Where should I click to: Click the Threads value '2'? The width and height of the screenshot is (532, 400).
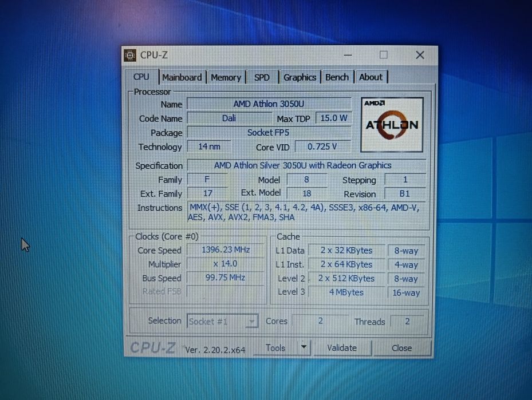click(x=407, y=321)
